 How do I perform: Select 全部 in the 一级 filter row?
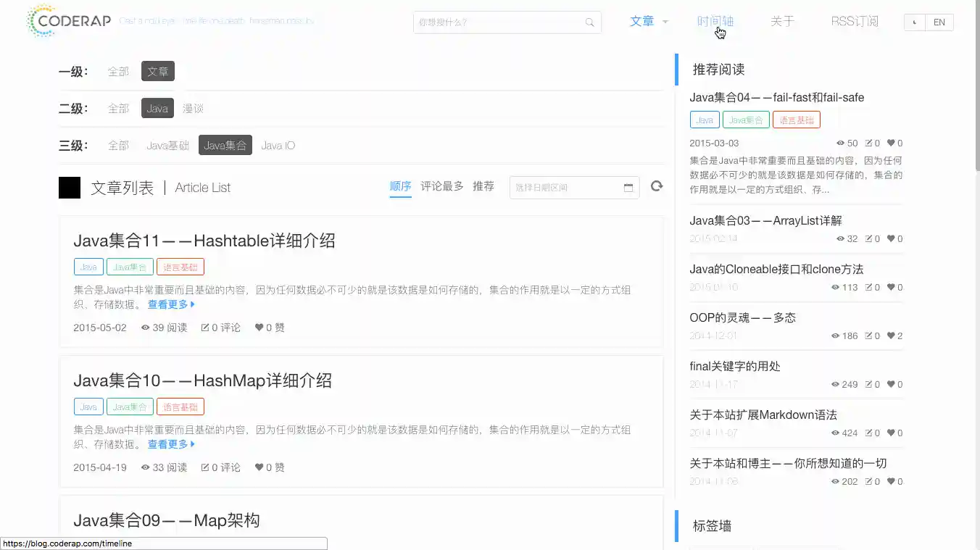(118, 71)
